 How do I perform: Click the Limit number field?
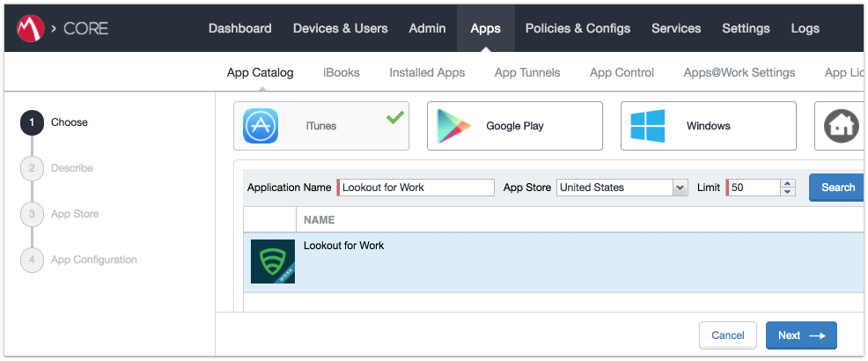point(754,188)
